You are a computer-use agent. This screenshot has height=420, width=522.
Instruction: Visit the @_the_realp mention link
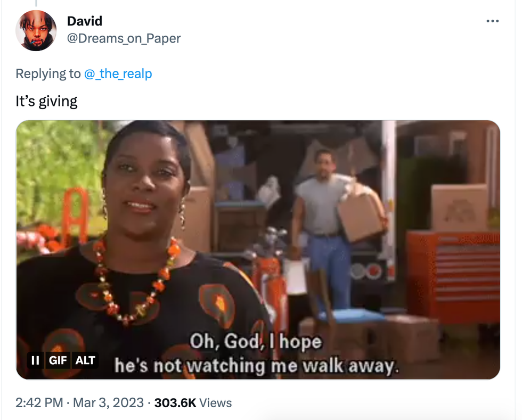118,73
